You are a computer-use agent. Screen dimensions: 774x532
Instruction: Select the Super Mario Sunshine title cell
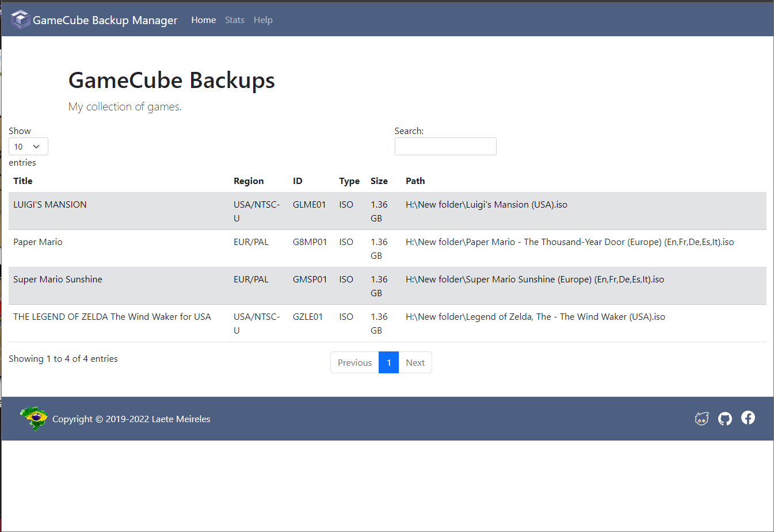pos(58,280)
